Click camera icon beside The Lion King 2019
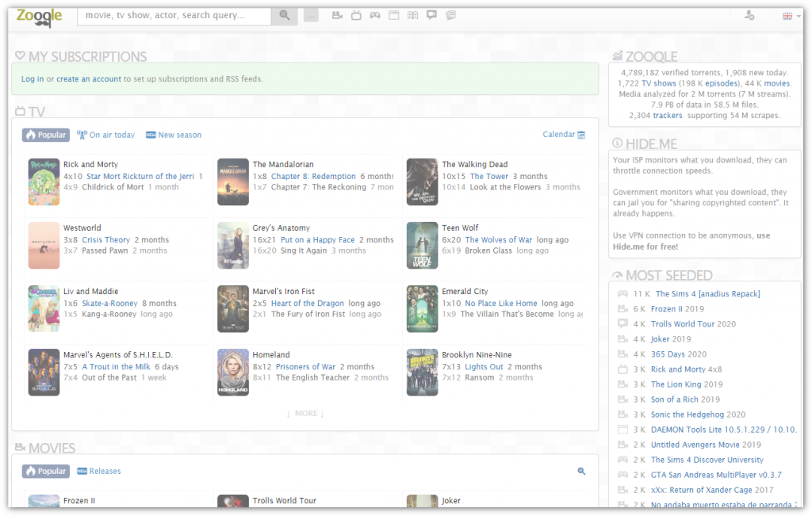Viewport: 812px width, 516px height. click(623, 384)
